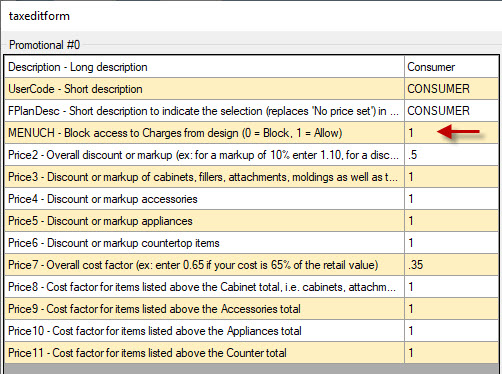This screenshot has height=374, width=502.
Task: Edit the MENUCH value cell with 1
Action: (x=451, y=133)
